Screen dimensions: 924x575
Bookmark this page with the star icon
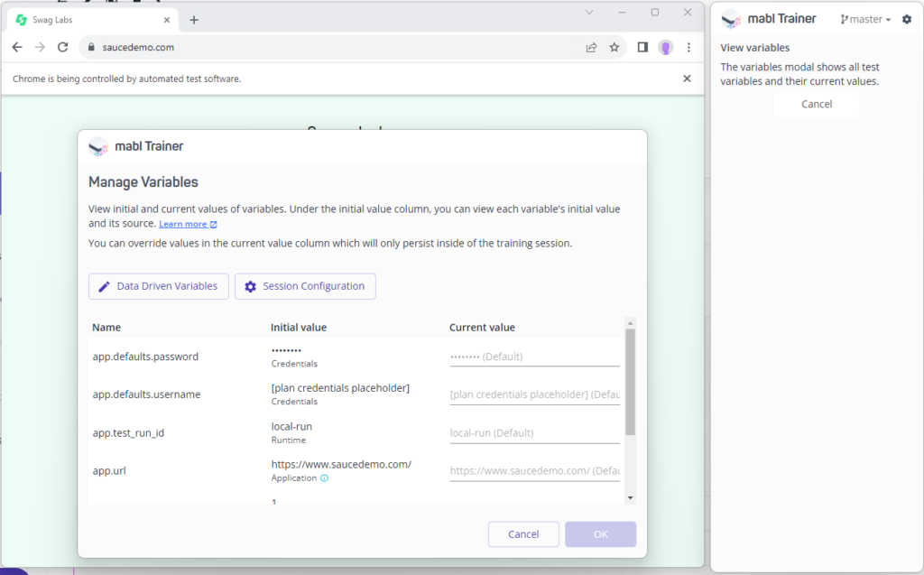pyautogui.click(x=614, y=47)
